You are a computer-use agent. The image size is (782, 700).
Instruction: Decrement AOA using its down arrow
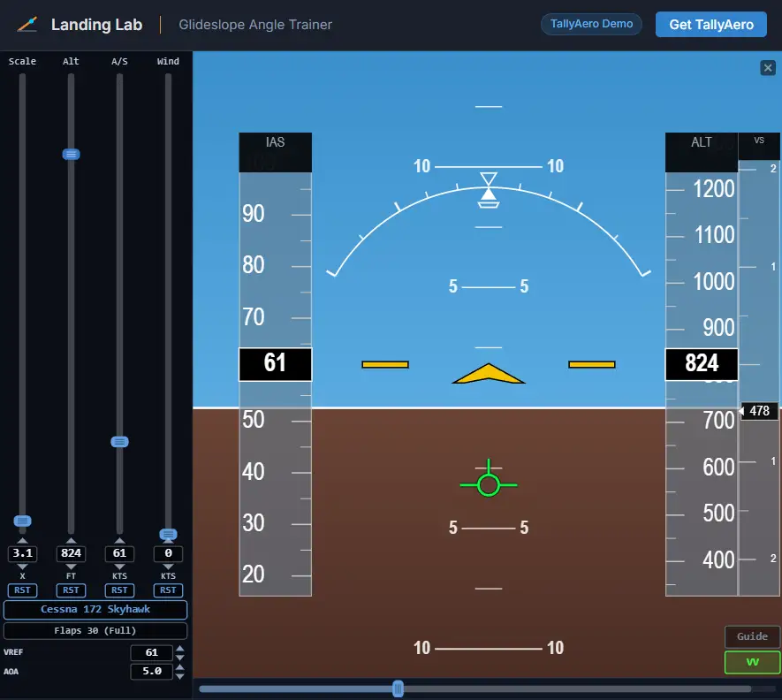180,676
